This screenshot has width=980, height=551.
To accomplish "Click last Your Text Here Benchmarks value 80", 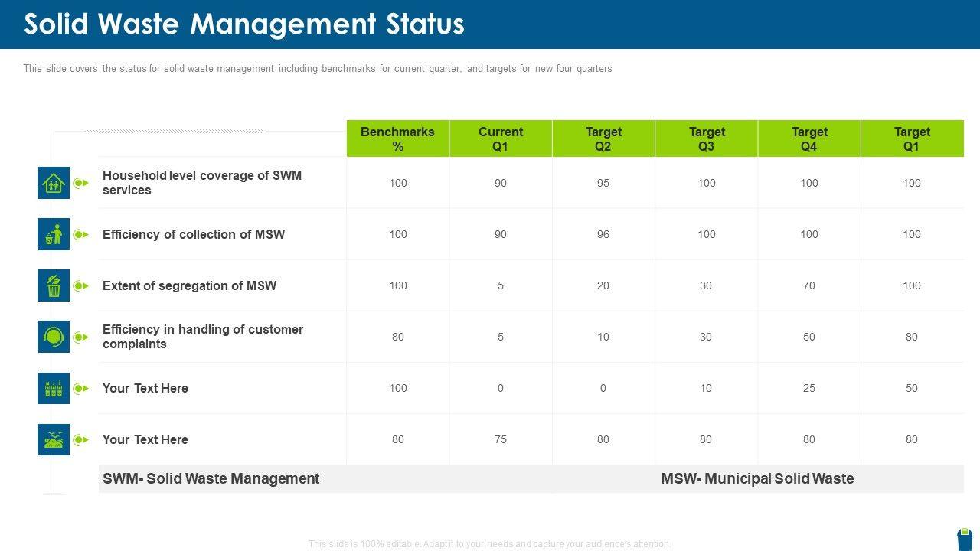I will tap(398, 439).
